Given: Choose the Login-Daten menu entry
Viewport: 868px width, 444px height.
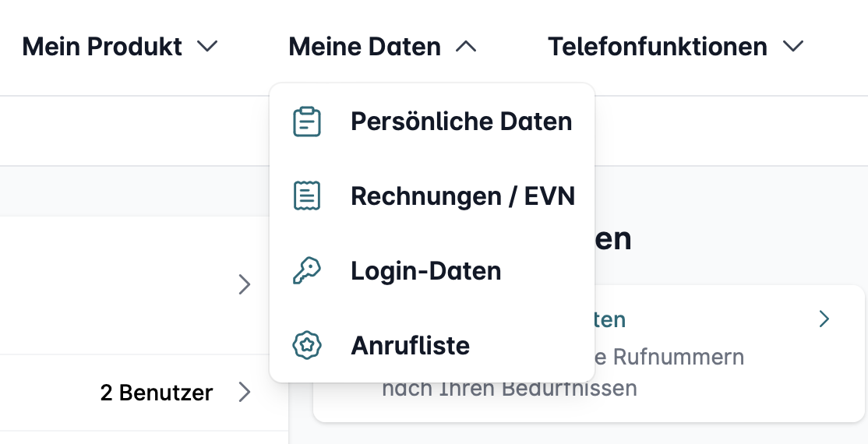Looking at the screenshot, I should 426,271.
